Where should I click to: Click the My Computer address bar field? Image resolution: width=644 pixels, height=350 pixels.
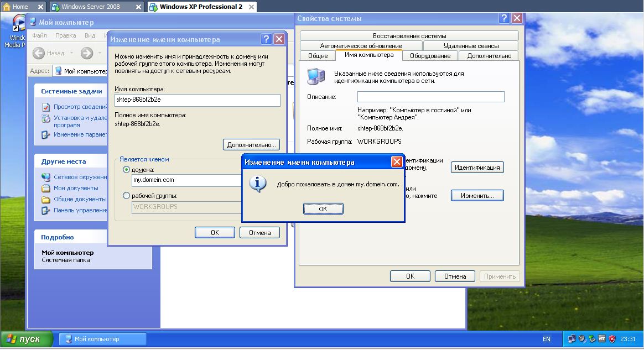click(x=81, y=71)
